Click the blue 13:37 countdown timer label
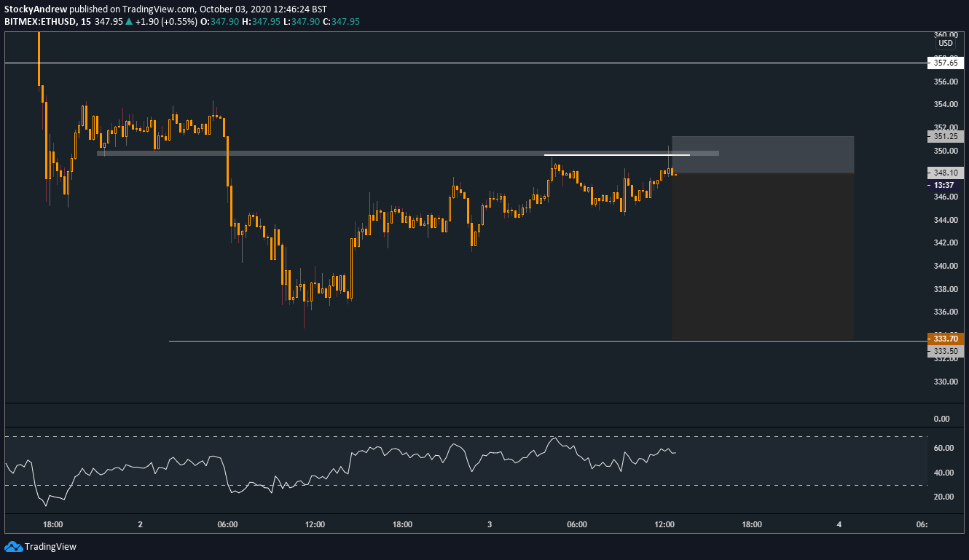 (945, 184)
